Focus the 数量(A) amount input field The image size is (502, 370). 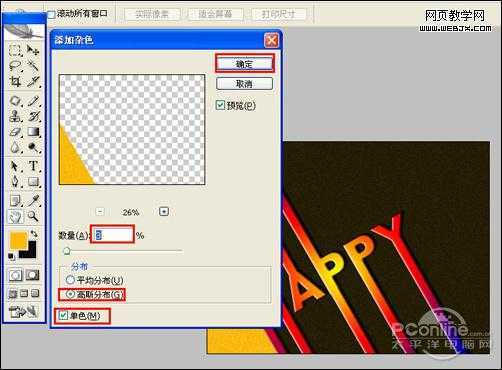coord(112,235)
